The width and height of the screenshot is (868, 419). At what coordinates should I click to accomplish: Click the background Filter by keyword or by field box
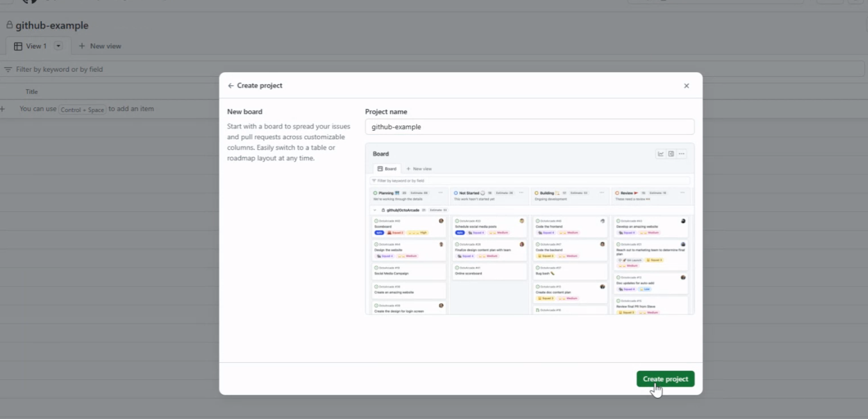[x=433, y=69]
